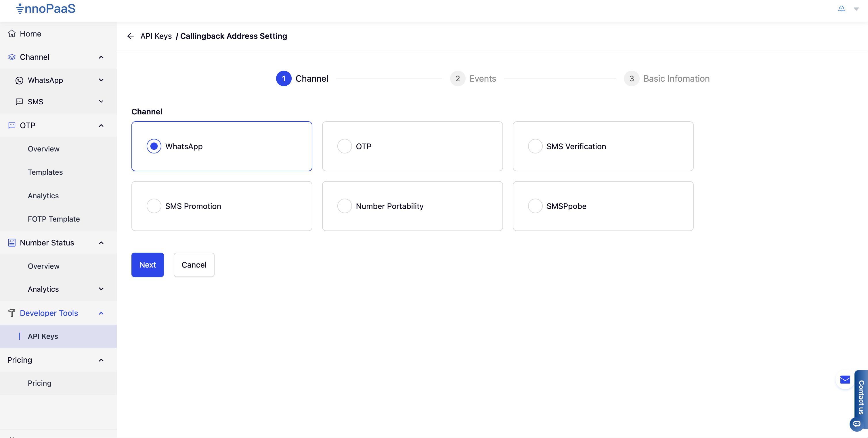Viewport: 868px width, 438px height.
Task: Click the Developer Tools hammer icon
Action: (12, 313)
